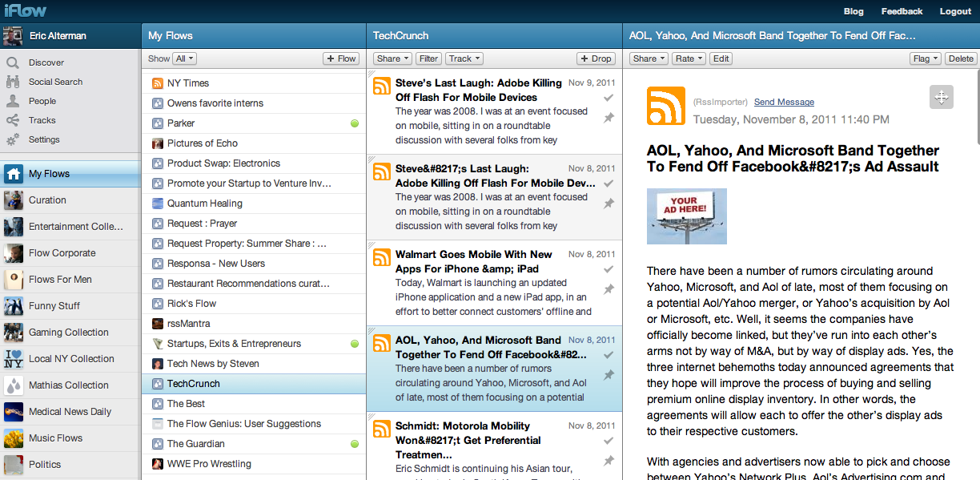Click the RSS icon on the Walmart drop
Viewport: 980px width, 480px height.
(382, 258)
